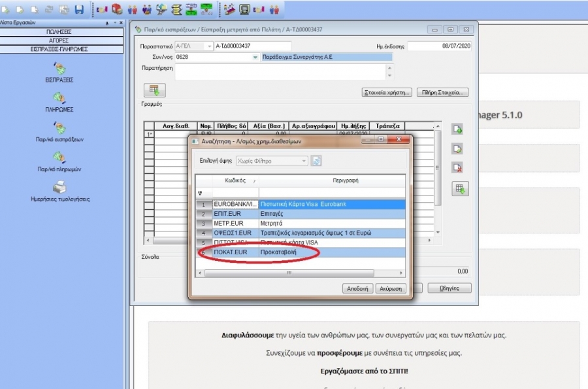
Task: Click the horizontal scrollbar in search dialog
Action: click(287, 273)
